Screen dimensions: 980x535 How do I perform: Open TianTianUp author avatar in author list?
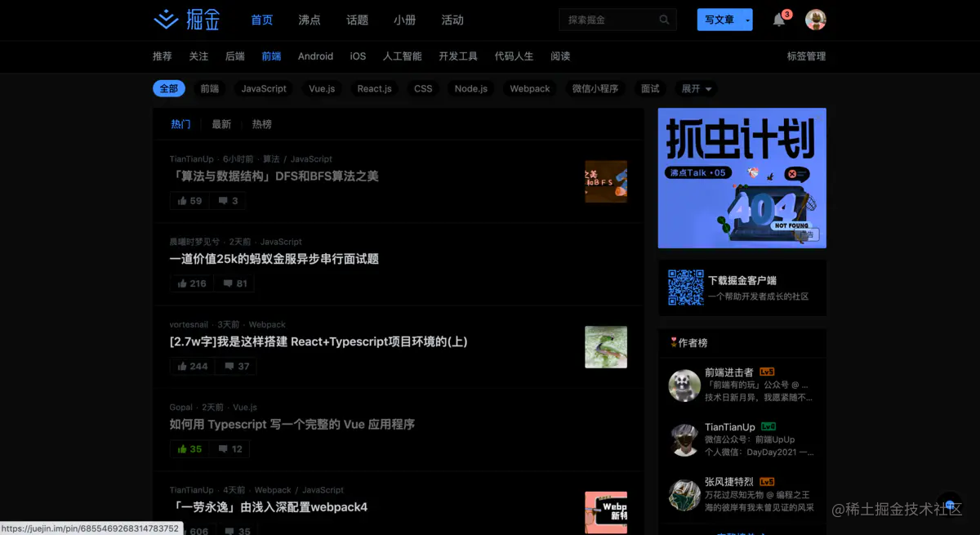tap(684, 440)
